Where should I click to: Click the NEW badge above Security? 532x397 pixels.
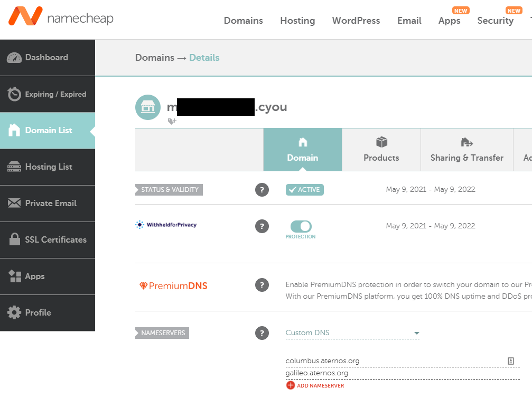click(x=514, y=11)
